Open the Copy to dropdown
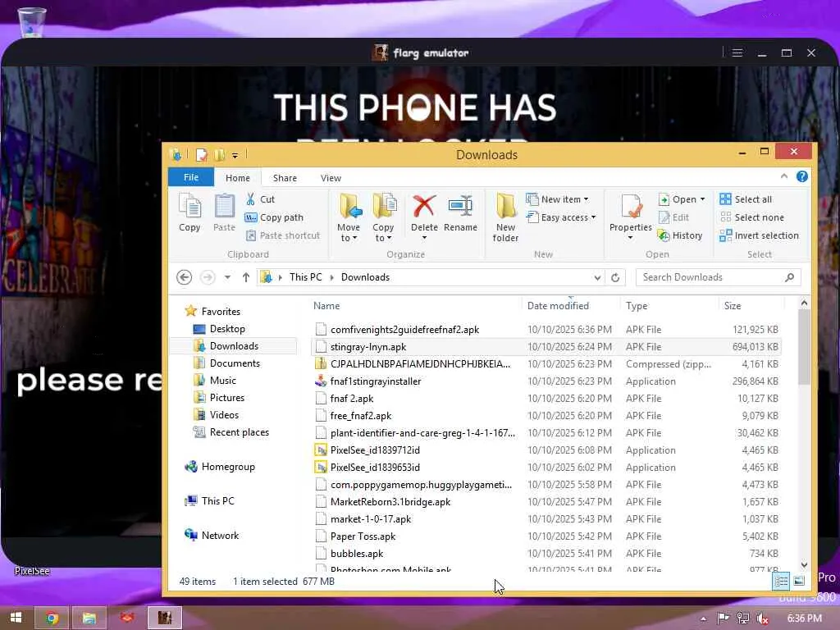This screenshot has height=630, width=840. (383, 218)
